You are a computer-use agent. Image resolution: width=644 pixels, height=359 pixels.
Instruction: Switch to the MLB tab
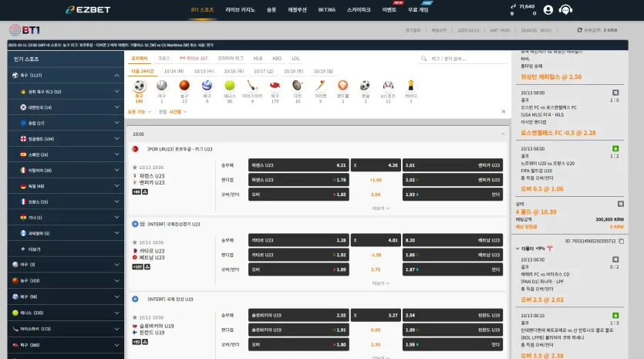258,59
